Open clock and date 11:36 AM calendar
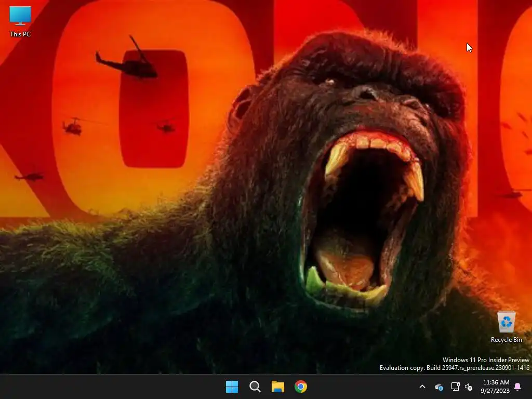This screenshot has width=532, height=399. tap(495, 387)
